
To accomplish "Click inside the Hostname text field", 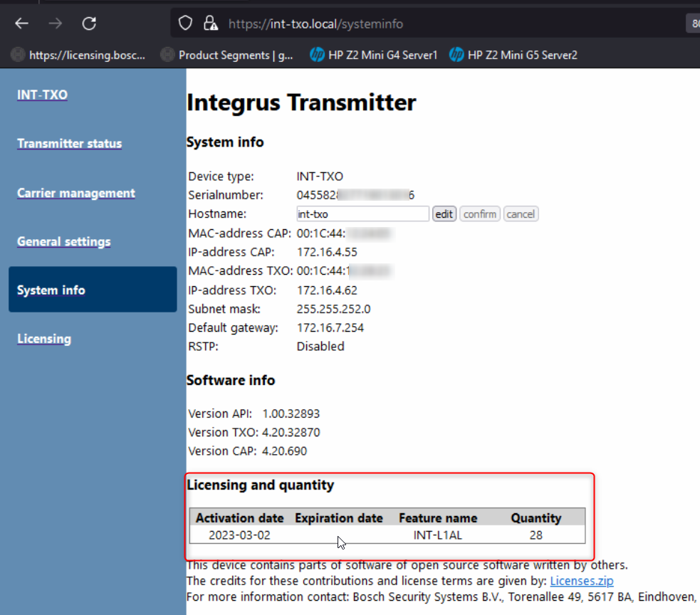I will click(x=362, y=214).
